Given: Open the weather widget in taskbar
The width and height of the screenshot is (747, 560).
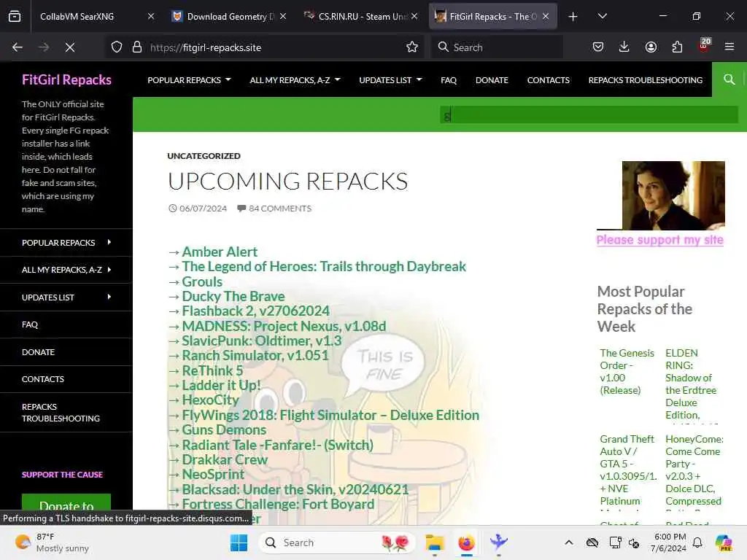Looking at the screenshot, I should pyautogui.click(x=53, y=542).
